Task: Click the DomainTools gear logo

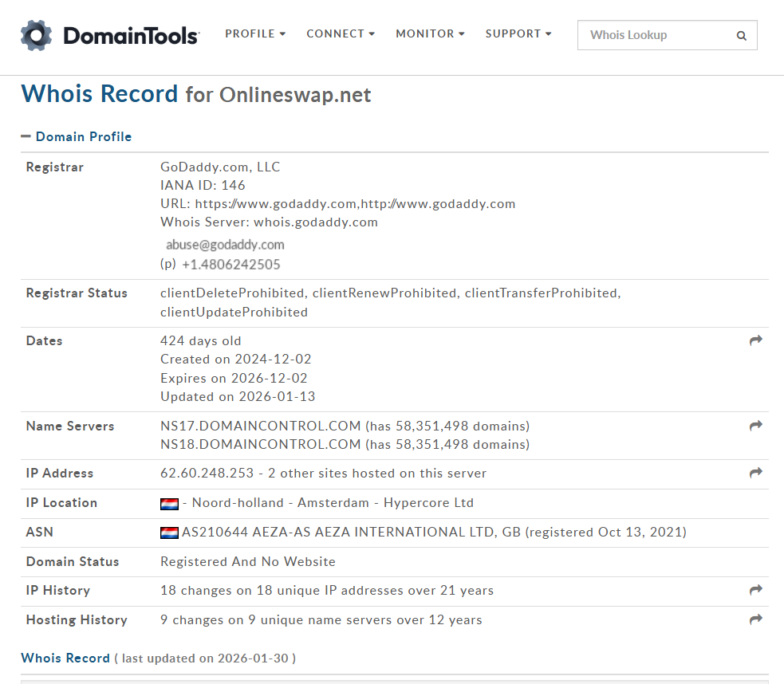Action: (x=37, y=35)
